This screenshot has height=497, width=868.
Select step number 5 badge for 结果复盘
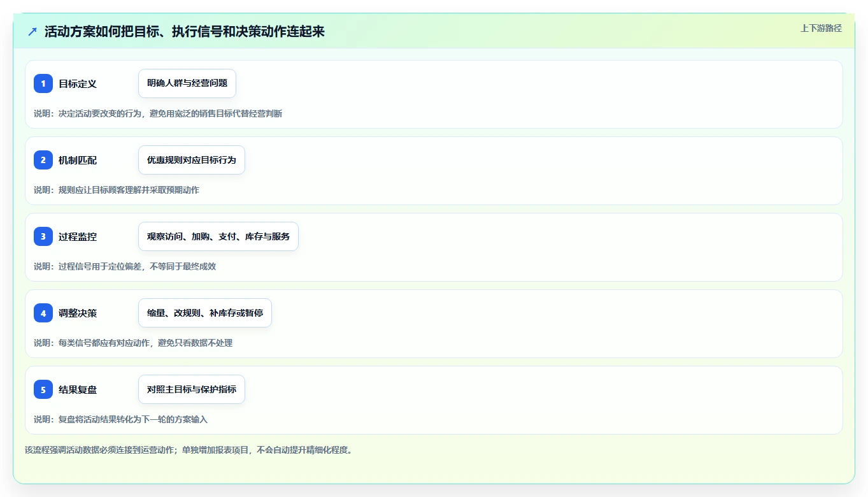(43, 389)
